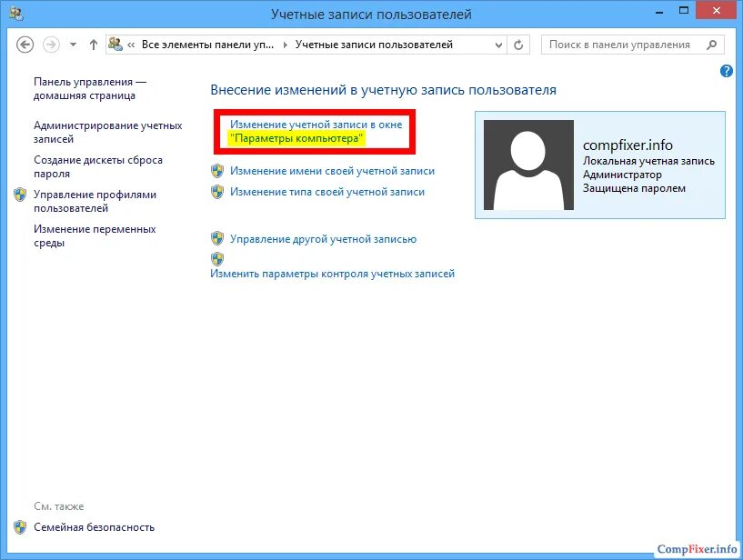This screenshot has width=743, height=560.
Task: Click the 'Защищена паролем' status text
Action: (634, 188)
